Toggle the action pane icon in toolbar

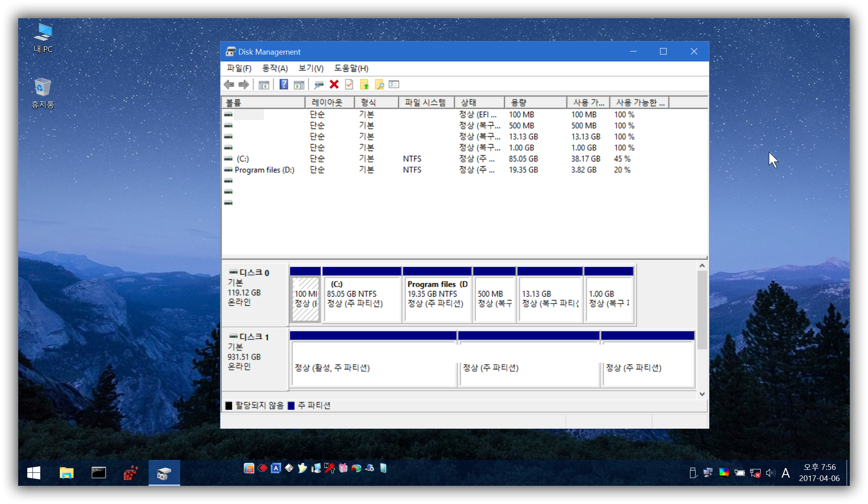click(299, 85)
